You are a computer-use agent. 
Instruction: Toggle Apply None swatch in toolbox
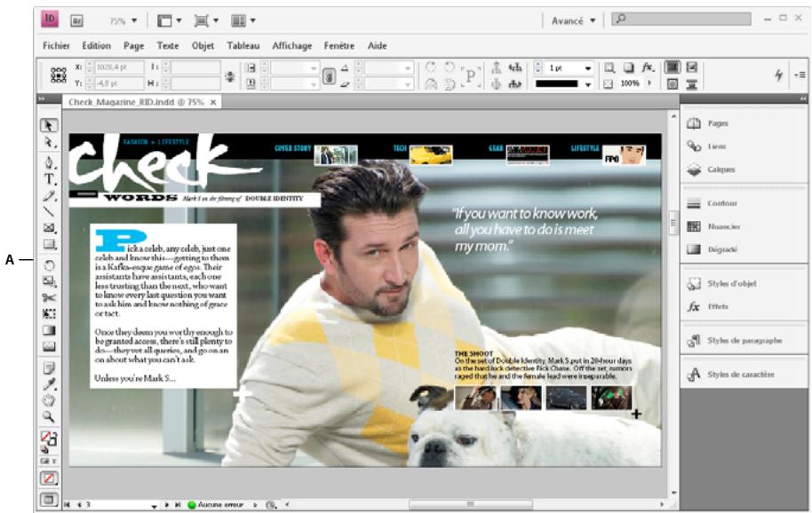[x=49, y=478]
